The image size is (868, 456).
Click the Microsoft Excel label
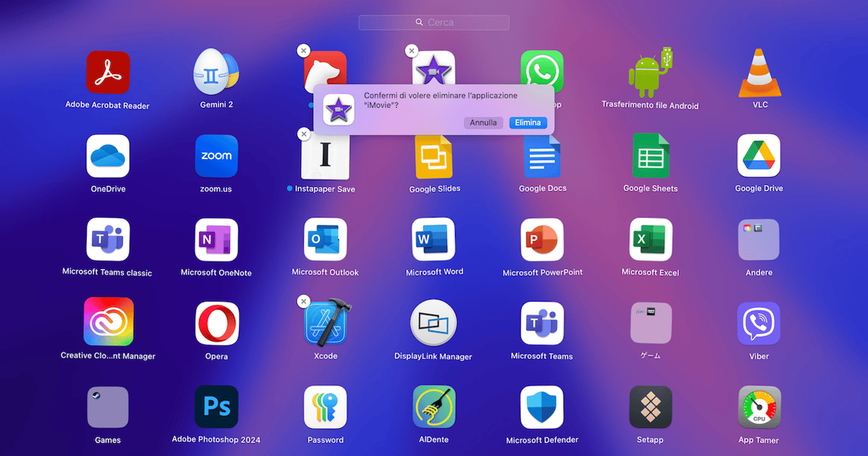pyautogui.click(x=650, y=273)
